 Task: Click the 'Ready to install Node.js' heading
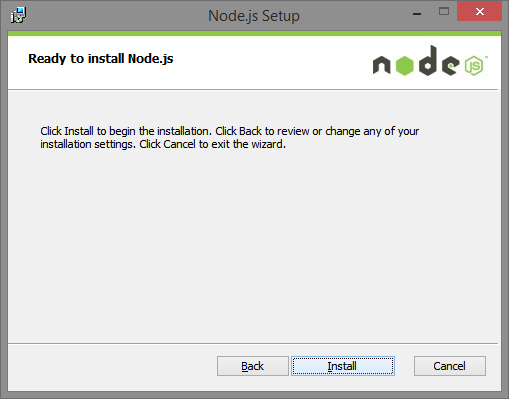click(x=101, y=59)
